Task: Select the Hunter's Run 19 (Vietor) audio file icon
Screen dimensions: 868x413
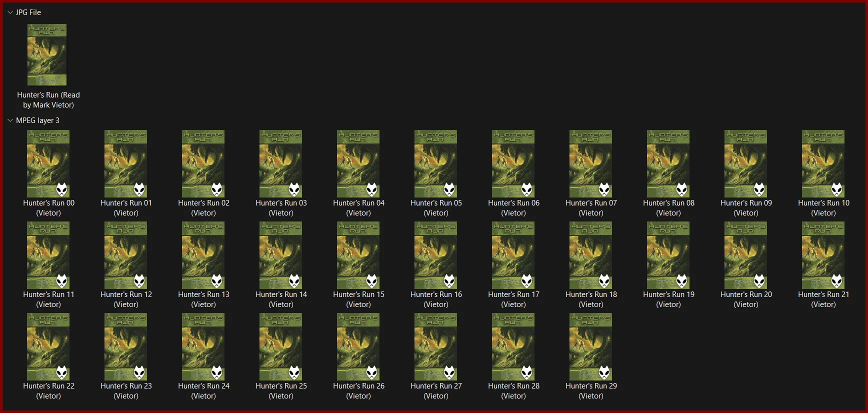Action: click(668, 255)
